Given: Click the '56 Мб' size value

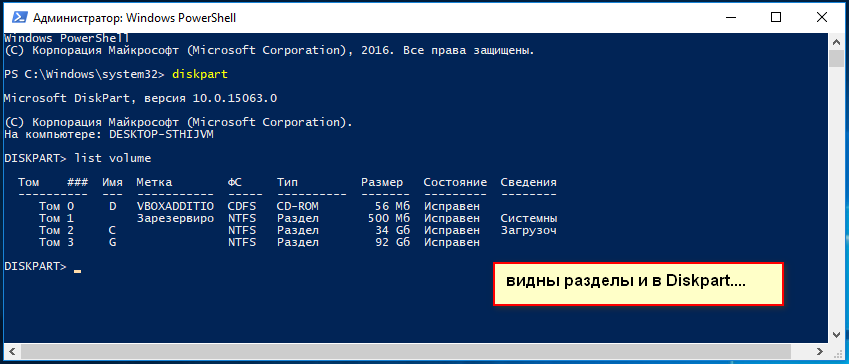Looking at the screenshot, I should (392, 206).
